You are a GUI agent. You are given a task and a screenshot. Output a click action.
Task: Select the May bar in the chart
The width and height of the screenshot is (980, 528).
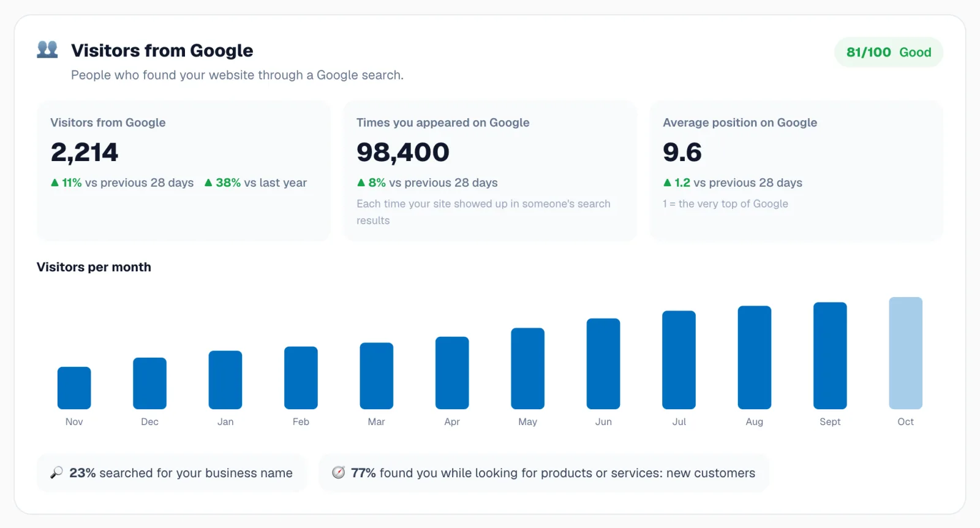coord(528,368)
